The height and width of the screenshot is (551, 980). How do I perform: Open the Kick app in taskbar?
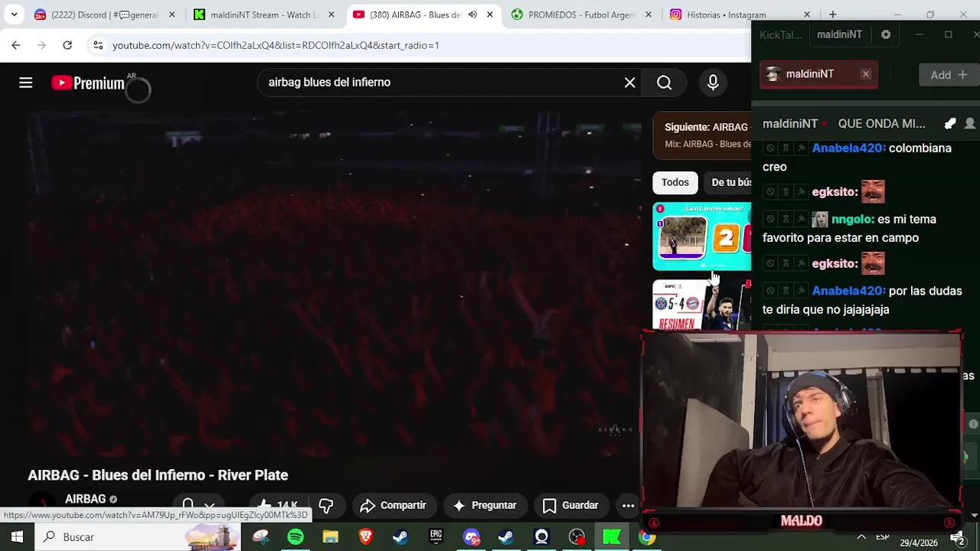click(x=612, y=537)
